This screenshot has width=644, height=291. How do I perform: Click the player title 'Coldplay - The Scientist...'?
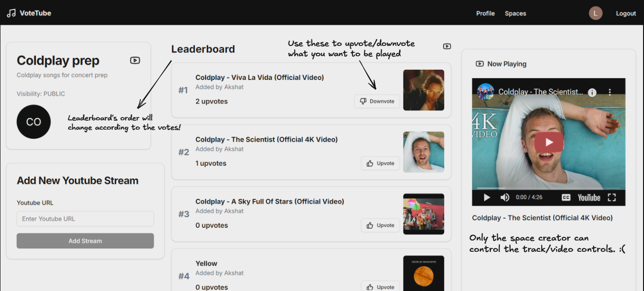[541, 92]
